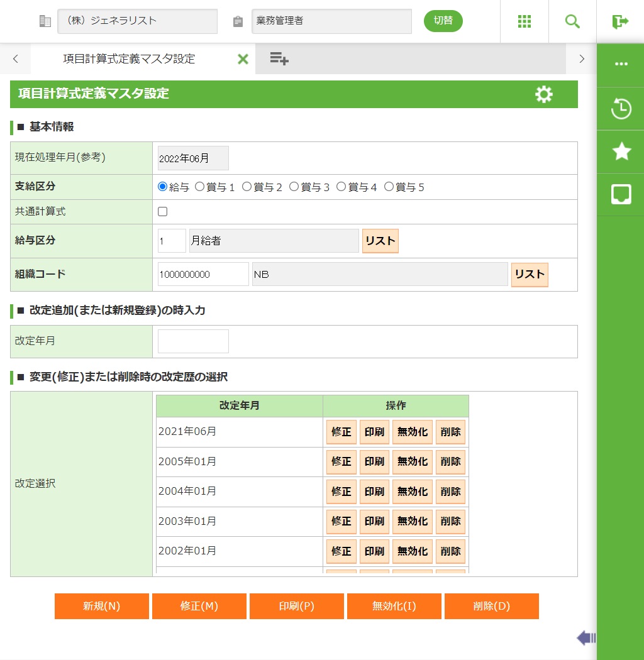Select the 賞与1 radio button
644x660 pixels.
[x=200, y=187]
